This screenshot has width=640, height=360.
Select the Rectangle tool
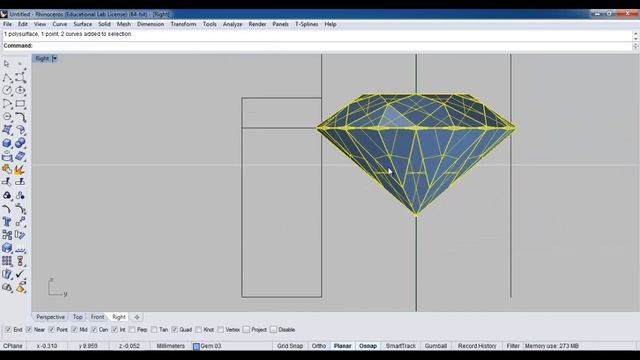(x=20, y=103)
